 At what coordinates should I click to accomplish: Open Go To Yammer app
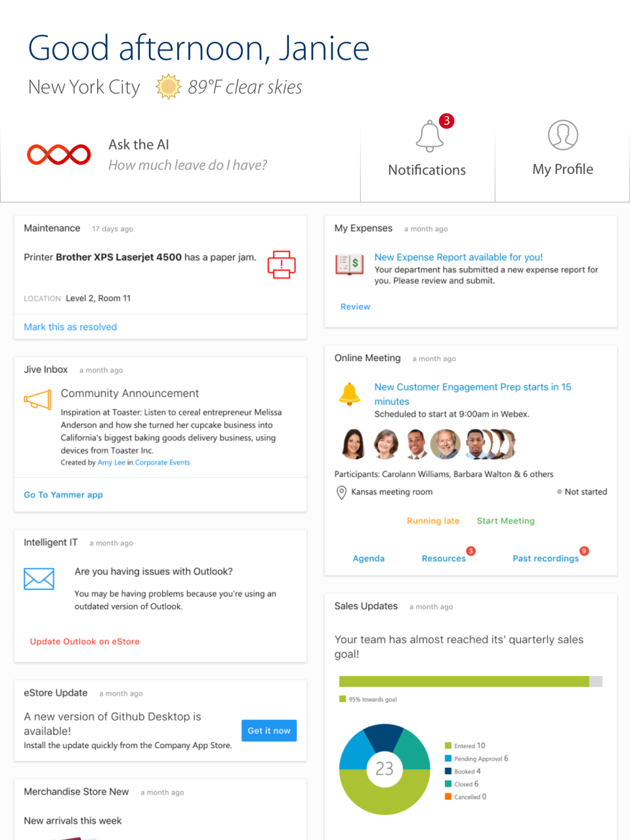click(63, 494)
